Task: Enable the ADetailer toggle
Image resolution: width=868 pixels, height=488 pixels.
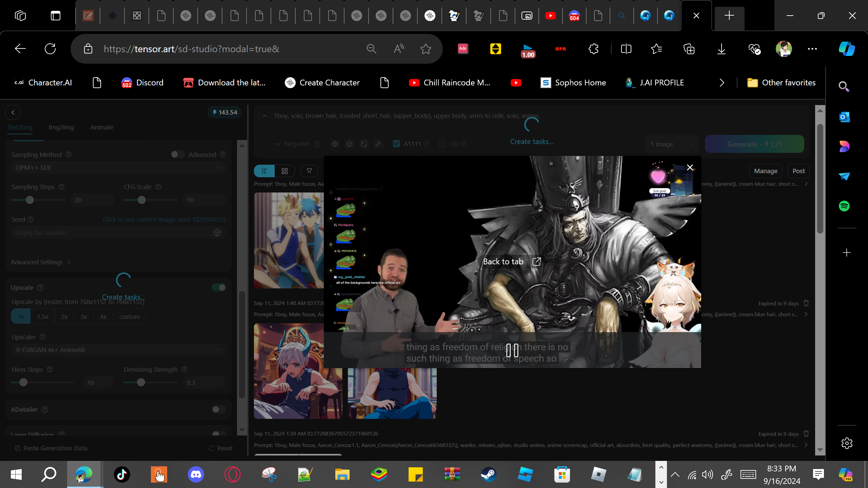Action: click(219, 410)
